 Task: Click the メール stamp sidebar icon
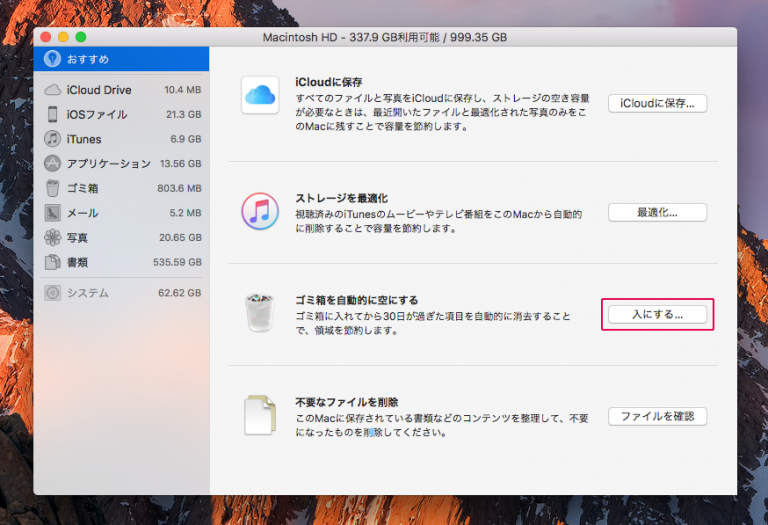[x=53, y=213]
